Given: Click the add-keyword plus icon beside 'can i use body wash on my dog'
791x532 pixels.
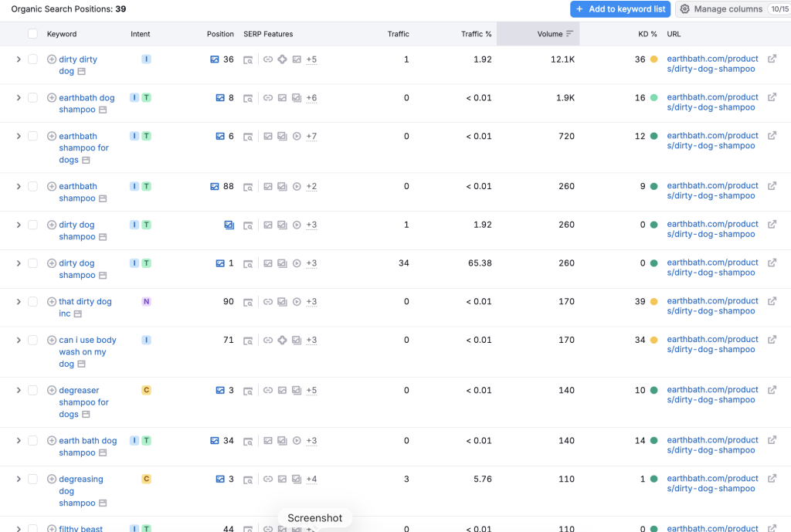Looking at the screenshot, I should point(52,341).
